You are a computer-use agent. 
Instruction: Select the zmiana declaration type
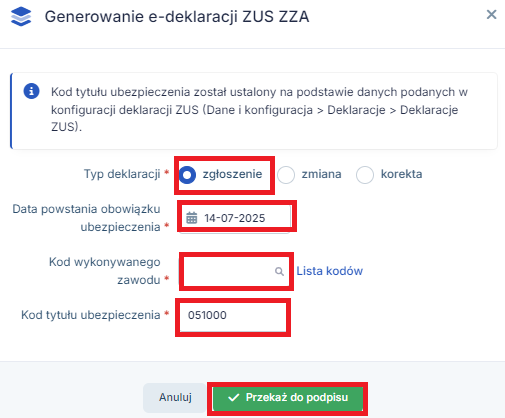[x=286, y=175]
